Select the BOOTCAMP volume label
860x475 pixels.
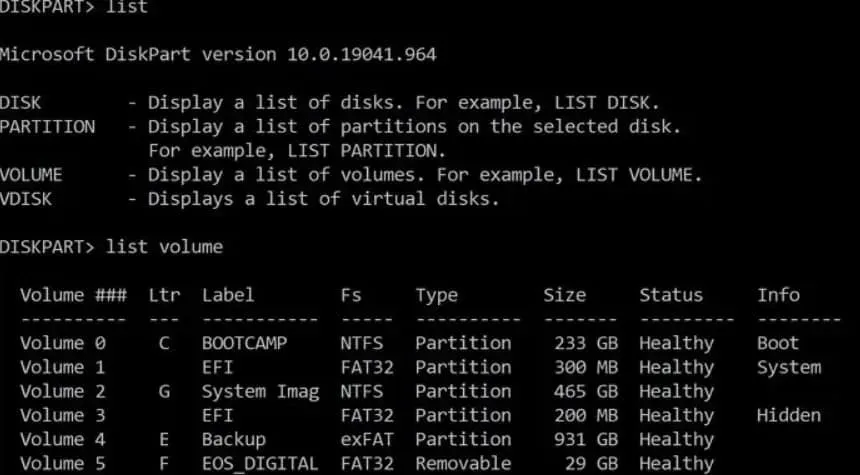pos(244,343)
